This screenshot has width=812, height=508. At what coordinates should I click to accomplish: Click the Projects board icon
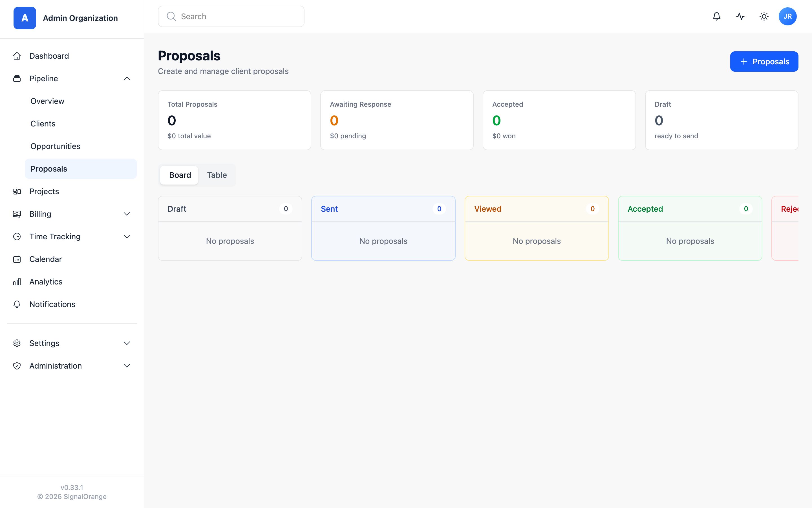(x=17, y=192)
